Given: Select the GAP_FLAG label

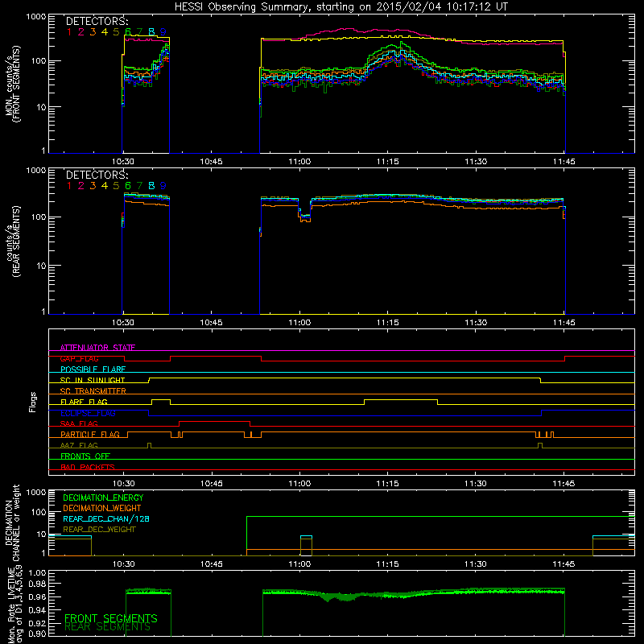Looking at the screenshot, I should (79, 358).
